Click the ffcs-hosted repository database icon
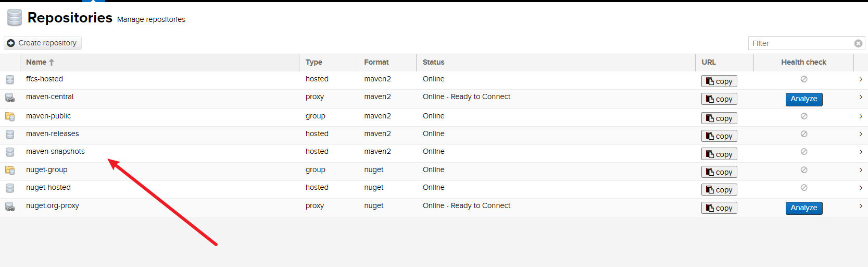This screenshot has height=267, width=868. point(10,80)
